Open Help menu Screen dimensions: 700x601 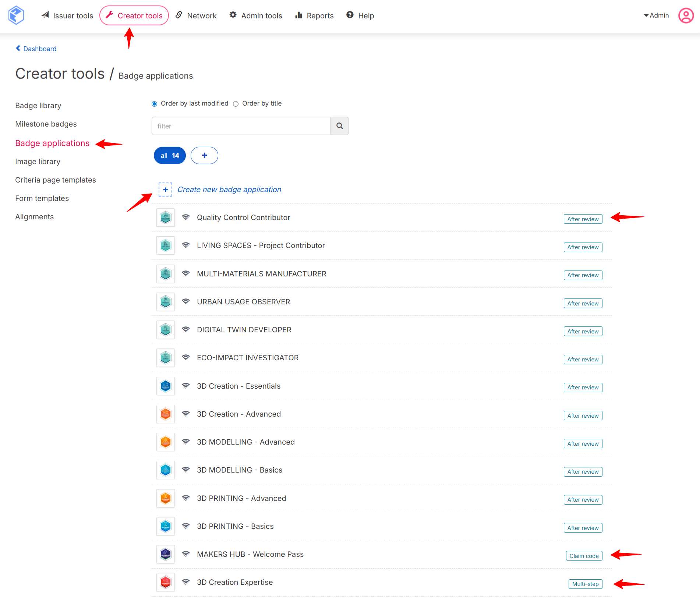(x=360, y=15)
